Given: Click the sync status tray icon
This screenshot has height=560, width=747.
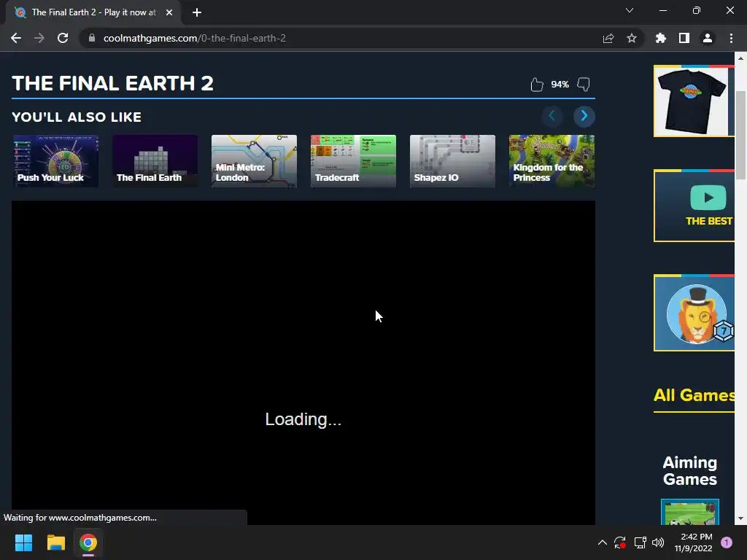Looking at the screenshot, I should point(620,542).
